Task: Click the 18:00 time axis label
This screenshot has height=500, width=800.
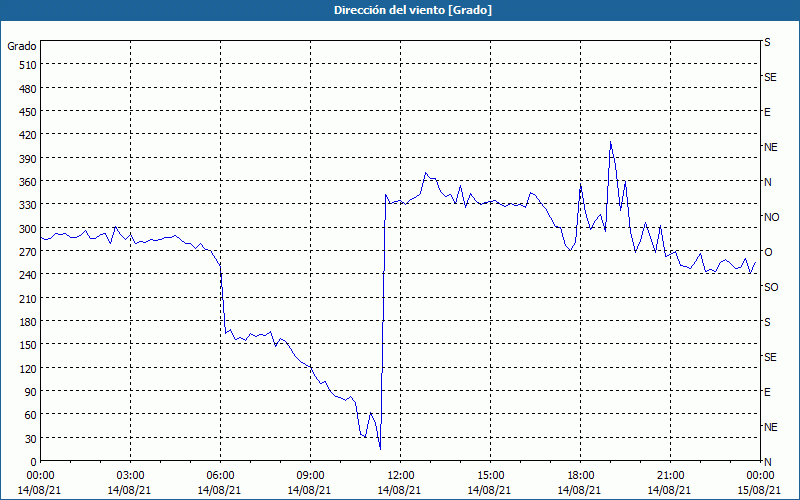Action: tap(580, 476)
